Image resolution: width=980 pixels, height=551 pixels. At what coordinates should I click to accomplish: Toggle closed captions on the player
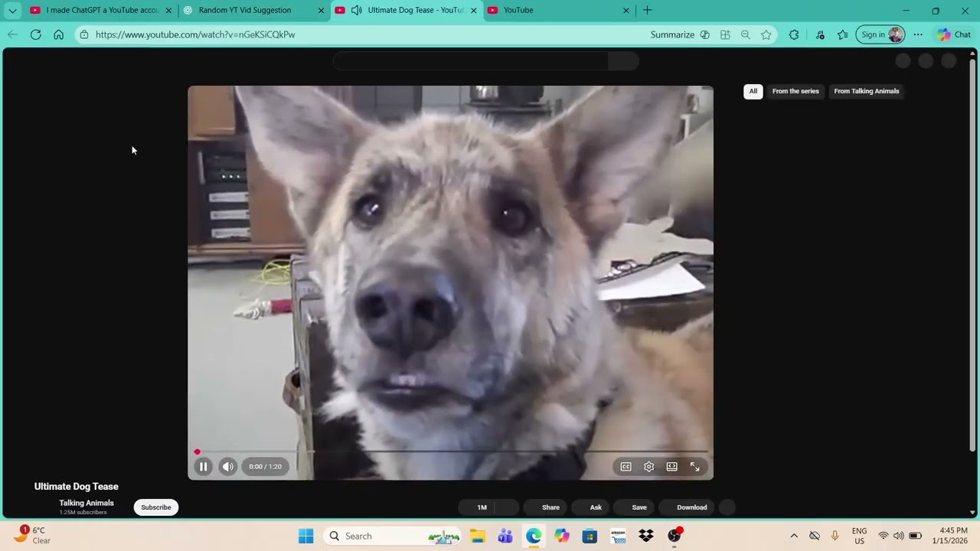point(626,466)
